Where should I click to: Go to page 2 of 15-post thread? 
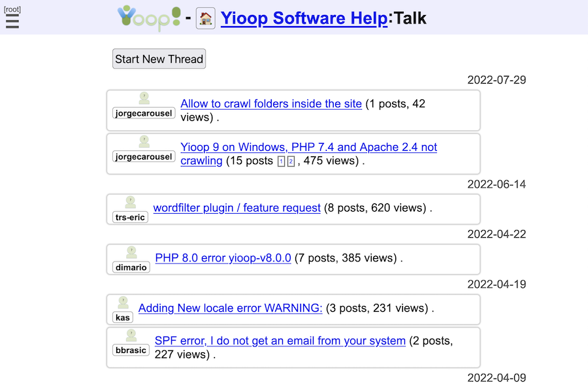click(291, 161)
